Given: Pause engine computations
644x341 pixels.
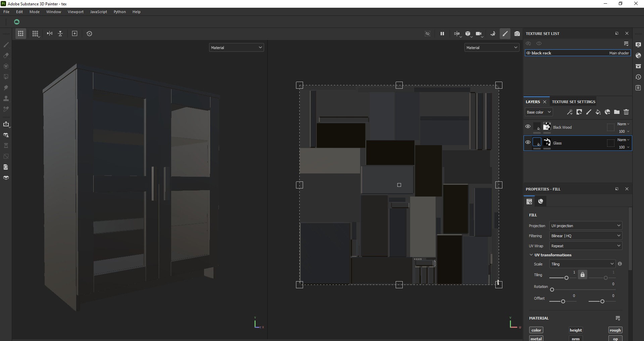Looking at the screenshot, I should click(442, 34).
